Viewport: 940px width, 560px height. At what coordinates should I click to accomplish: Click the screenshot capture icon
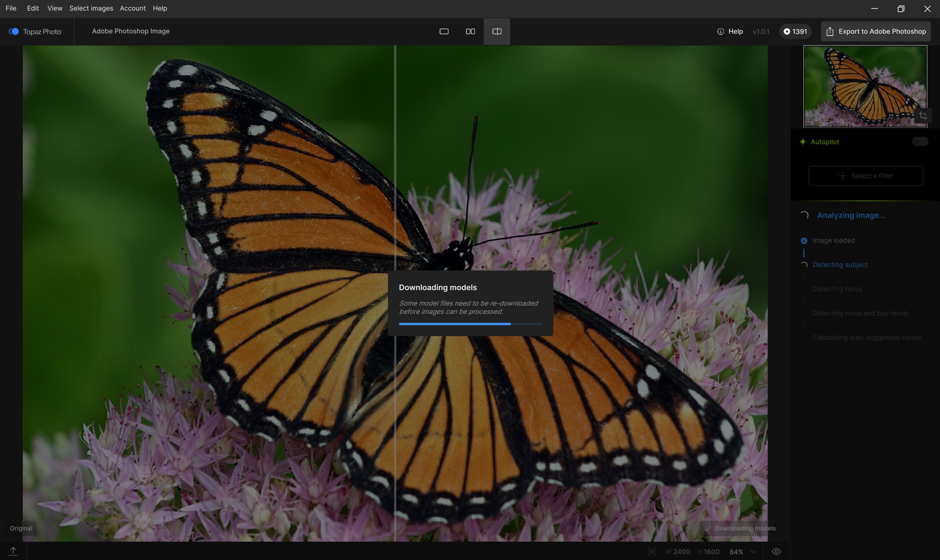click(652, 551)
